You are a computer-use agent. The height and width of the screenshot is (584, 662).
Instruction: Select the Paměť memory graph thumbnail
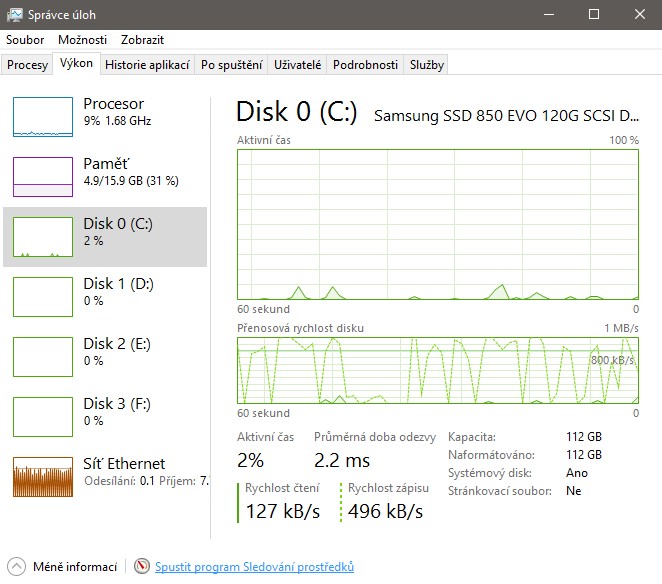[x=43, y=177]
